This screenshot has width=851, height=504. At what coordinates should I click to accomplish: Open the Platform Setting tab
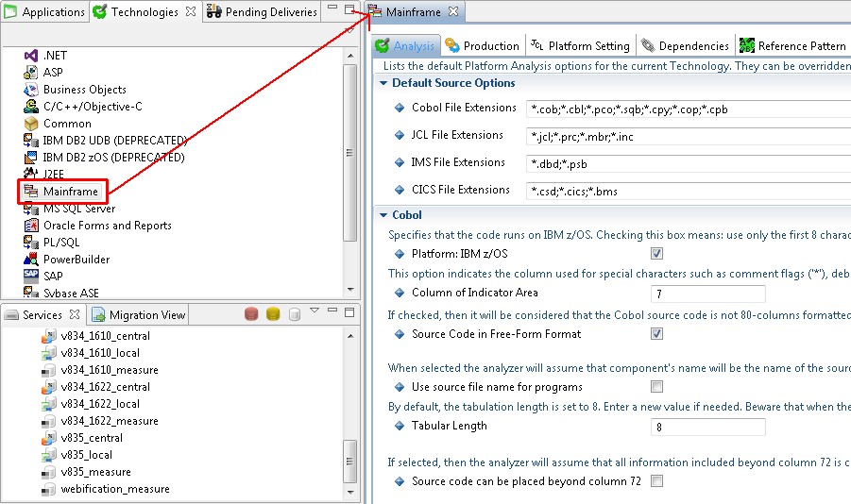pyautogui.click(x=581, y=45)
